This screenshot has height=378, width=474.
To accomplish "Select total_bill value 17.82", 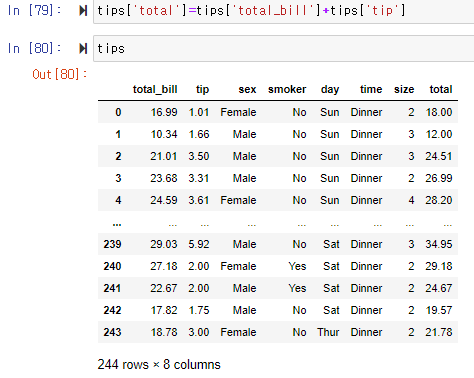I will coord(164,310).
